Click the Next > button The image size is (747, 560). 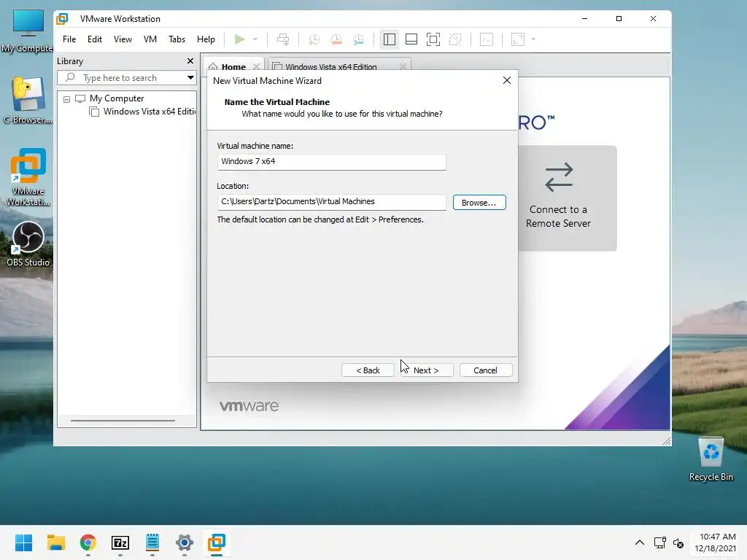[x=426, y=370]
